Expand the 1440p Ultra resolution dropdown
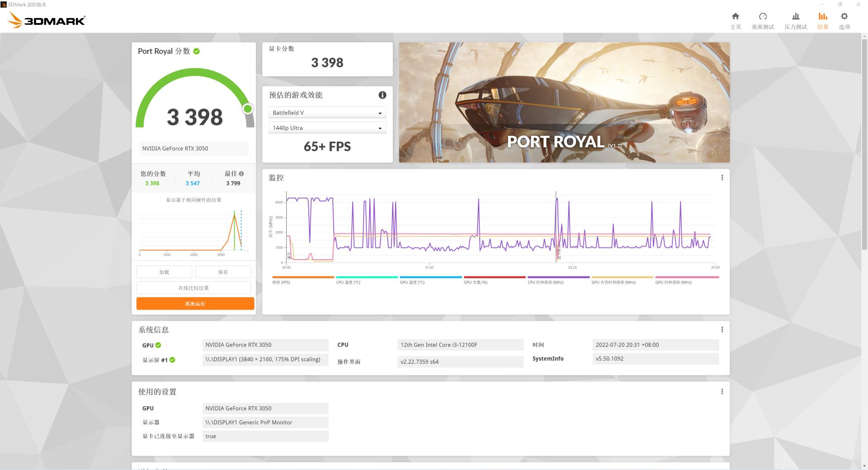Screen dimensions: 868x470 point(327,128)
